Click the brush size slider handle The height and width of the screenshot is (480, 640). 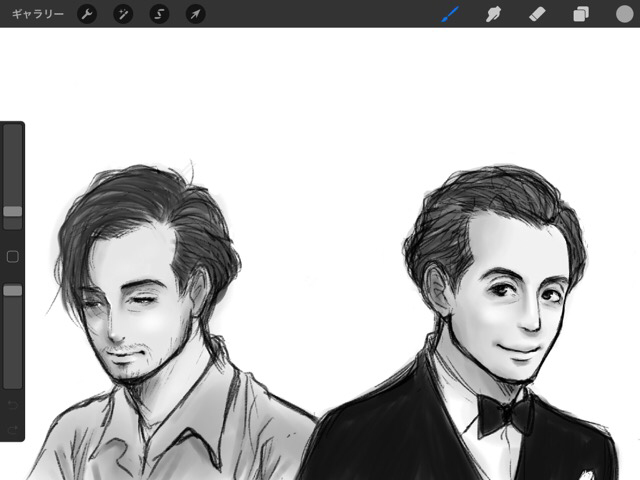coord(13,211)
